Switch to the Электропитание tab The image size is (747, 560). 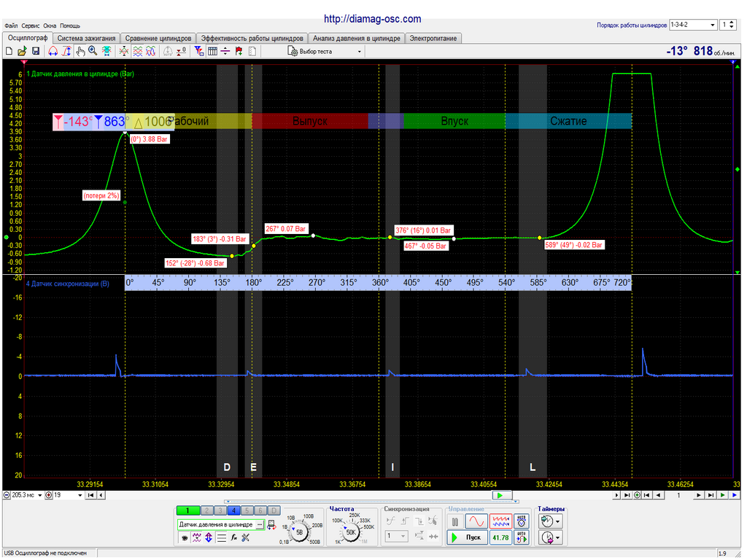pos(433,38)
